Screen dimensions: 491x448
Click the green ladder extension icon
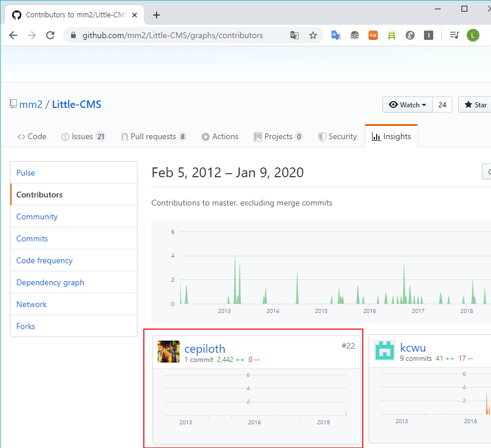click(x=392, y=35)
